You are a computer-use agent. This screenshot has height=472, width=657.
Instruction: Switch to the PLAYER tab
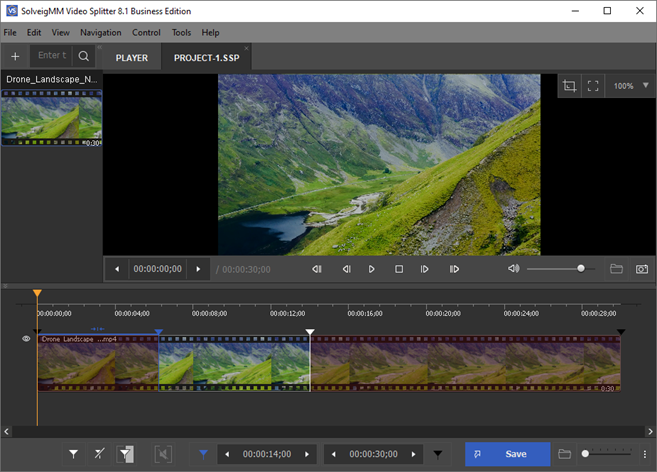pyautogui.click(x=132, y=58)
